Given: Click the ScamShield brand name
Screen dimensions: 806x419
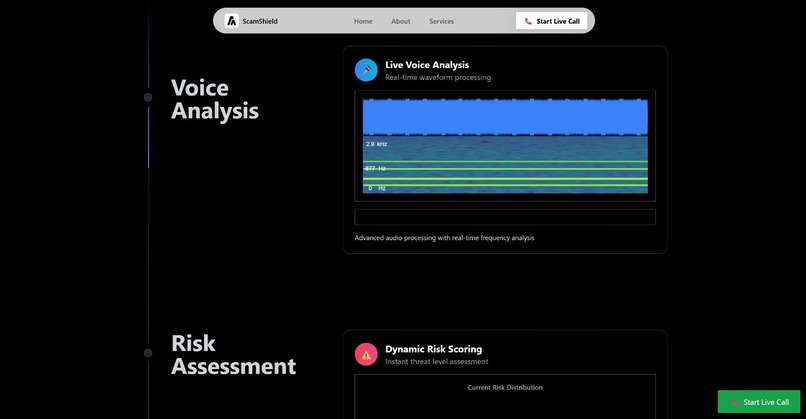Looking at the screenshot, I should click(x=260, y=21).
